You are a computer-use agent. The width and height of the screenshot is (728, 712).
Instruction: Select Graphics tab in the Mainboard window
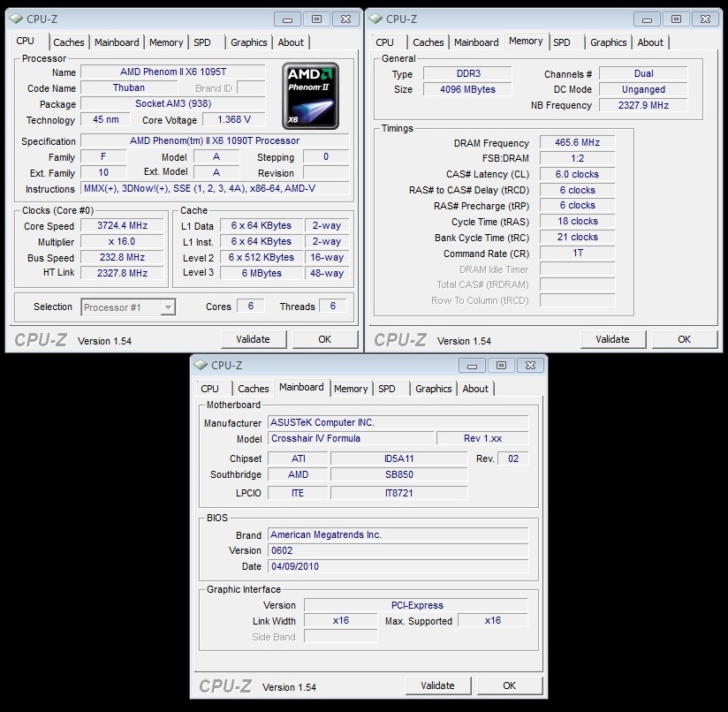(433, 389)
